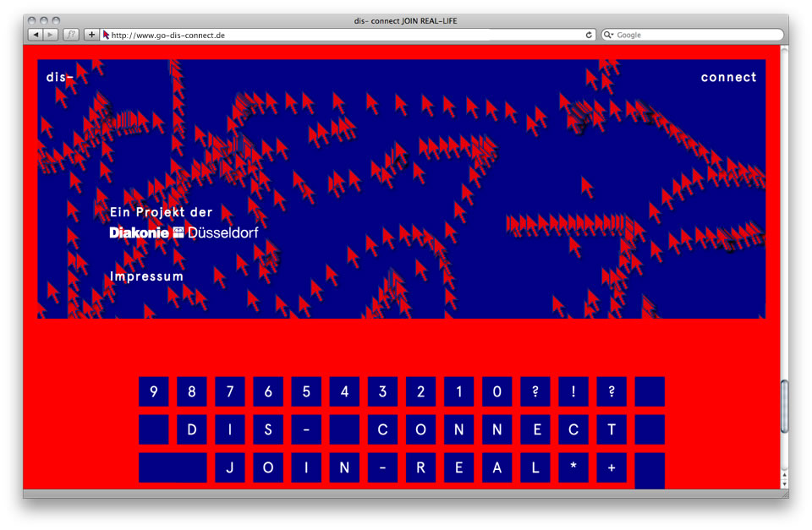Tap the 3 key tile

pos(382,392)
